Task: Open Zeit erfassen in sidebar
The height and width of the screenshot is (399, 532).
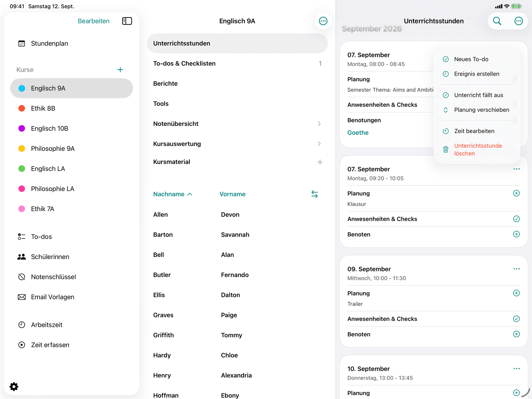Action: (71, 345)
